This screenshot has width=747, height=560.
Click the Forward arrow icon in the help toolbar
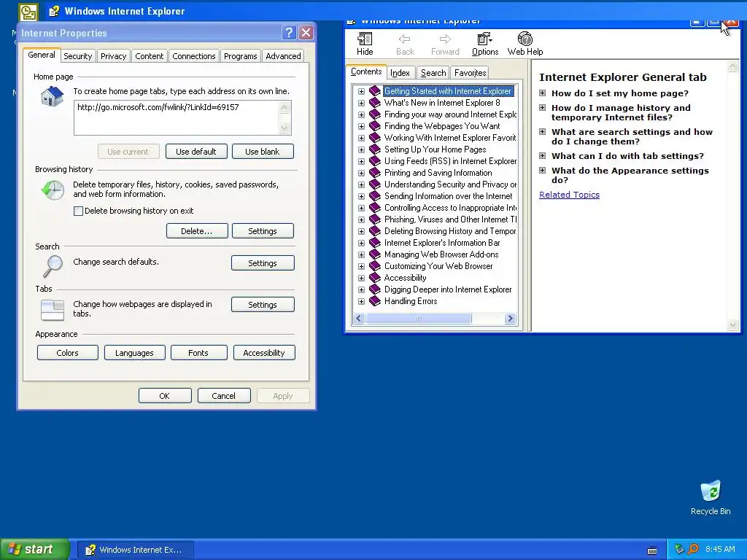445,39
